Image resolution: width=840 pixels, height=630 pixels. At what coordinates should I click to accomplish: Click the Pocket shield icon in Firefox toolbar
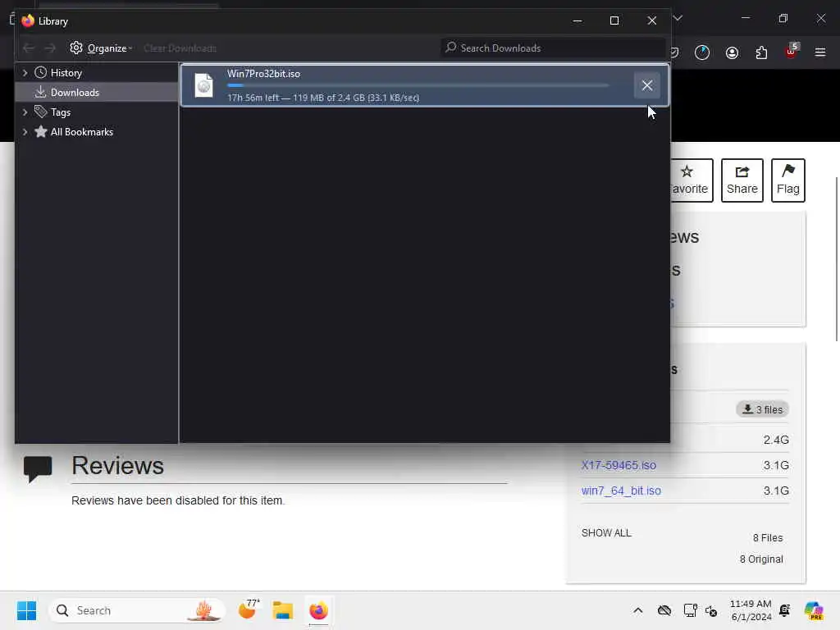[674, 52]
